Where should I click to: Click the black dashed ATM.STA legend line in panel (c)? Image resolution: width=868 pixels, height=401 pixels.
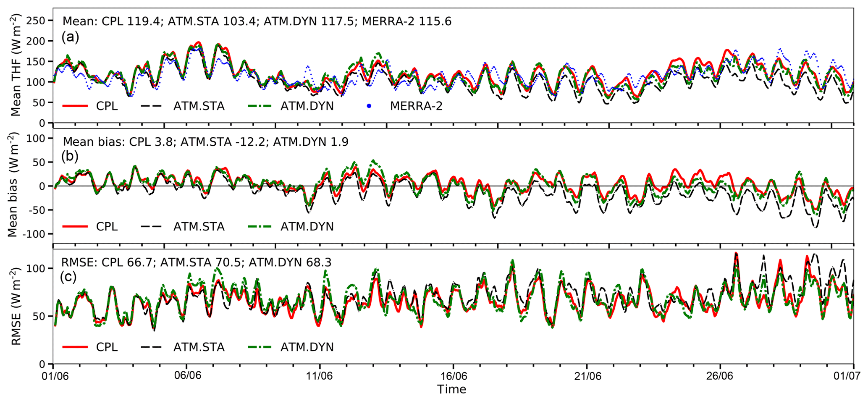(x=152, y=347)
